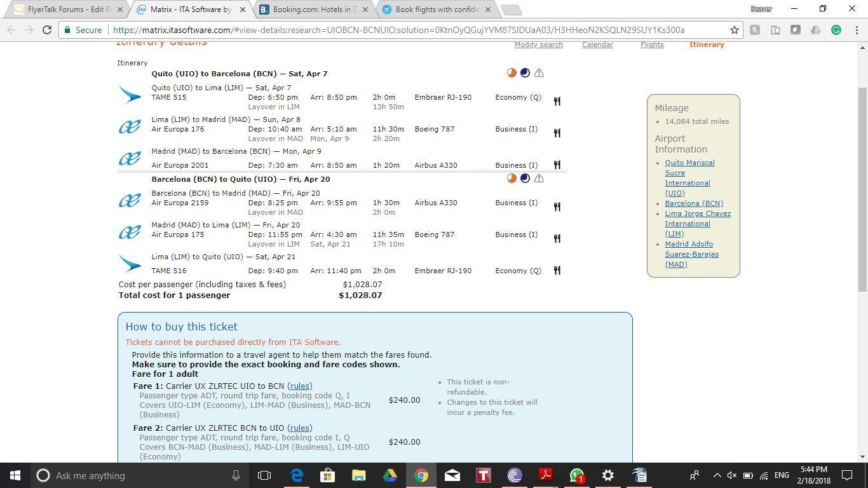Click the meal icon for Air Europa 176
The width and height of the screenshot is (868, 488).
point(557,133)
